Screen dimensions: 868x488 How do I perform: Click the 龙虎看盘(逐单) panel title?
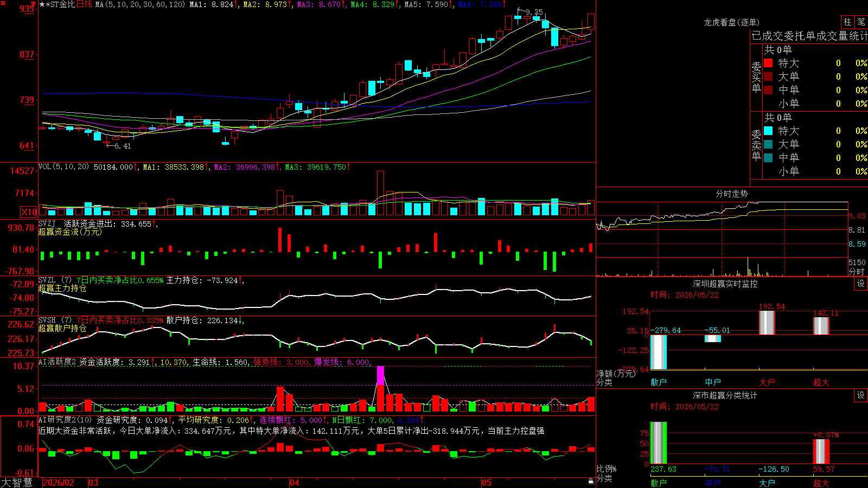(x=731, y=22)
